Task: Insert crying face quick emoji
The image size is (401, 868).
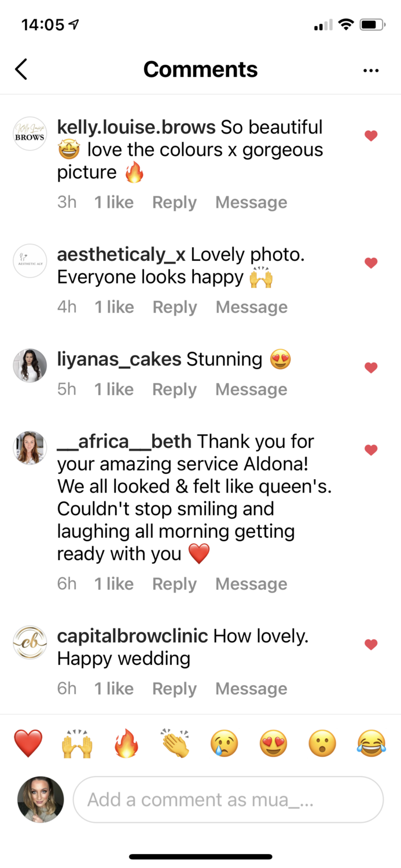Action: [225, 744]
